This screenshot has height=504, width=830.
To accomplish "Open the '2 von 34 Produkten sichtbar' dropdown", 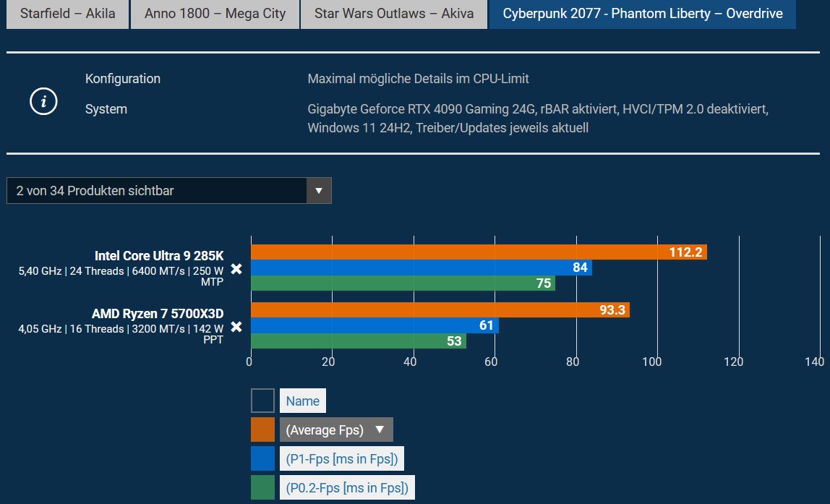I will click(x=169, y=191).
